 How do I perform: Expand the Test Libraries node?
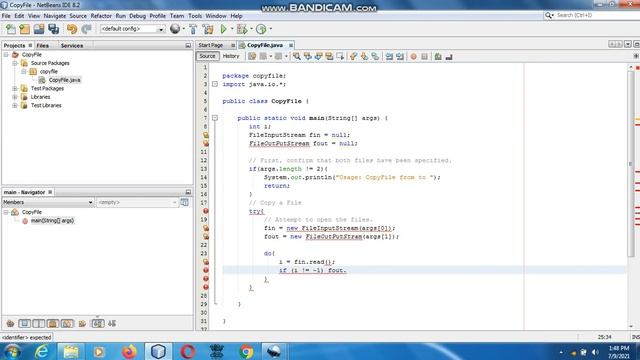click(x=15, y=105)
